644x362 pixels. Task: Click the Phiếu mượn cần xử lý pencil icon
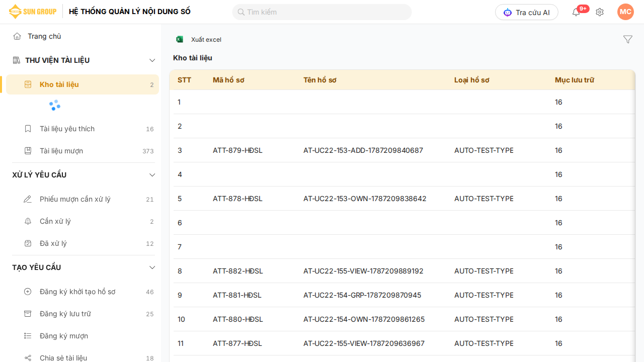point(28,199)
